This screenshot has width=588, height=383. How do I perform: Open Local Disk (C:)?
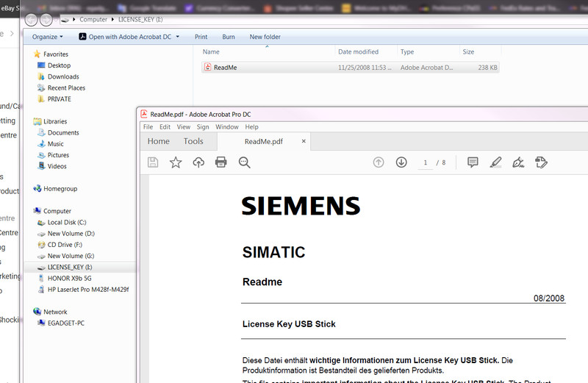(x=67, y=222)
